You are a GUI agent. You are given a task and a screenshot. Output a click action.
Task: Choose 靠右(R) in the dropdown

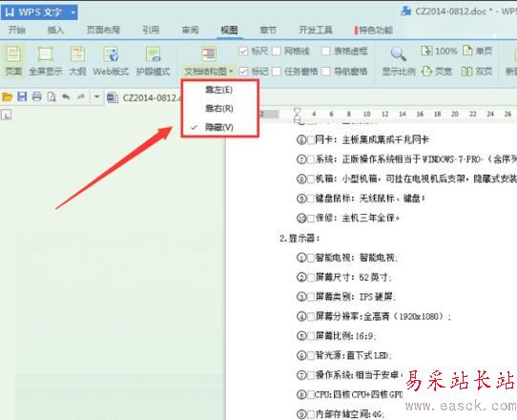point(219,108)
